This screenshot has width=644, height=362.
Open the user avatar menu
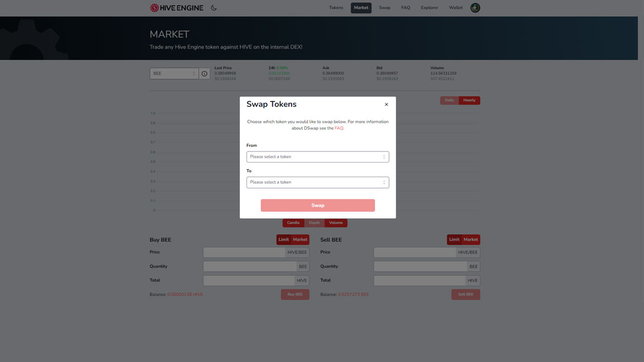[475, 8]
